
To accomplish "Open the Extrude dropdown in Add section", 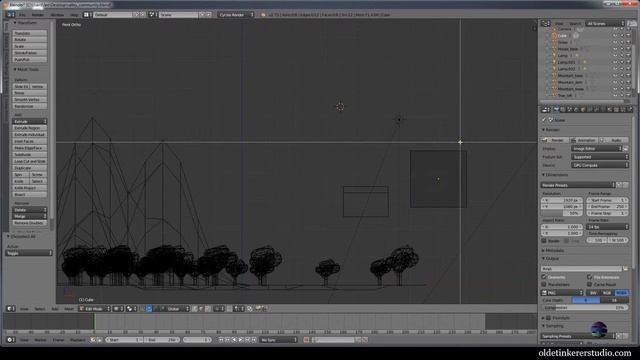I will point(29,122).
